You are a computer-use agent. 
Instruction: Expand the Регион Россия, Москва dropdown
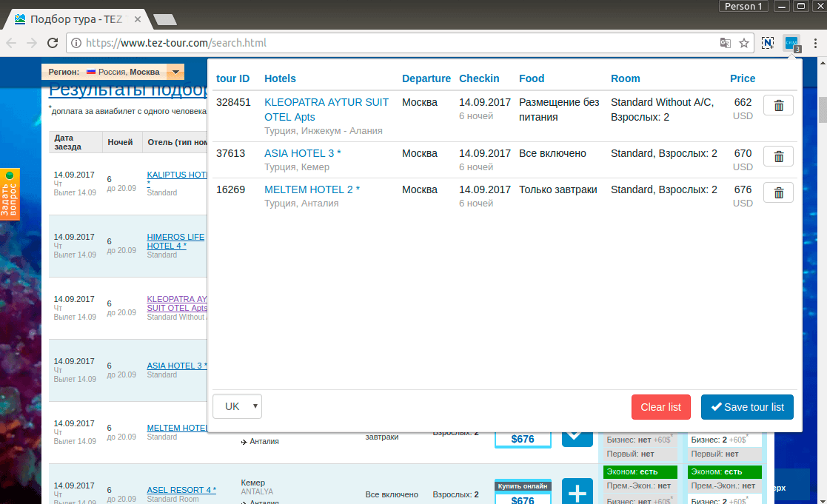click(175, 72)
